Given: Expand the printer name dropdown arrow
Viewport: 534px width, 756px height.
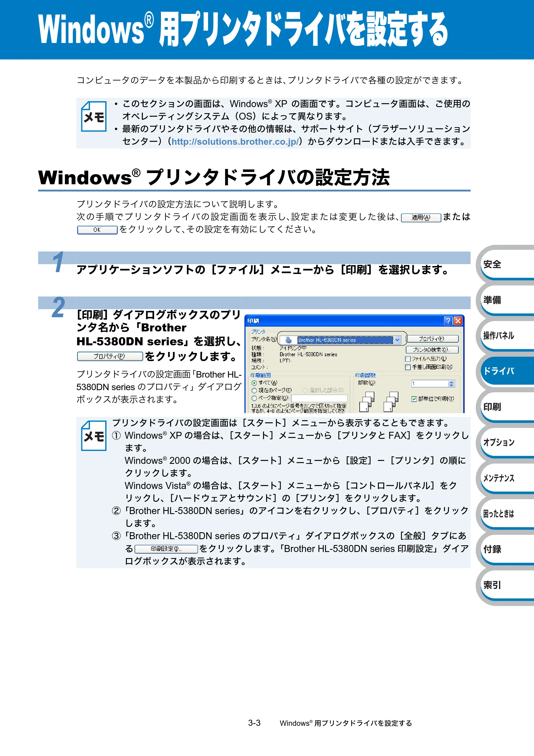Looking at the screenshot, I should [x=397, y=340].
